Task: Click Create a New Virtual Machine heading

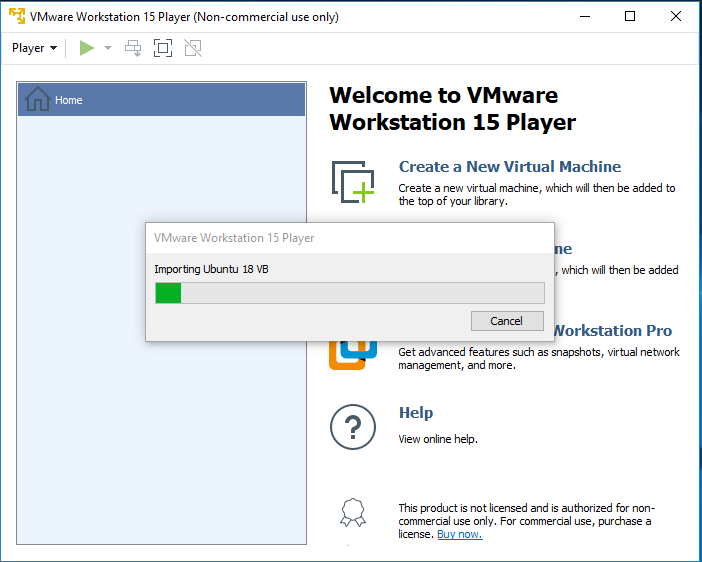Action: pyautogui.click(x=509, y=167)
